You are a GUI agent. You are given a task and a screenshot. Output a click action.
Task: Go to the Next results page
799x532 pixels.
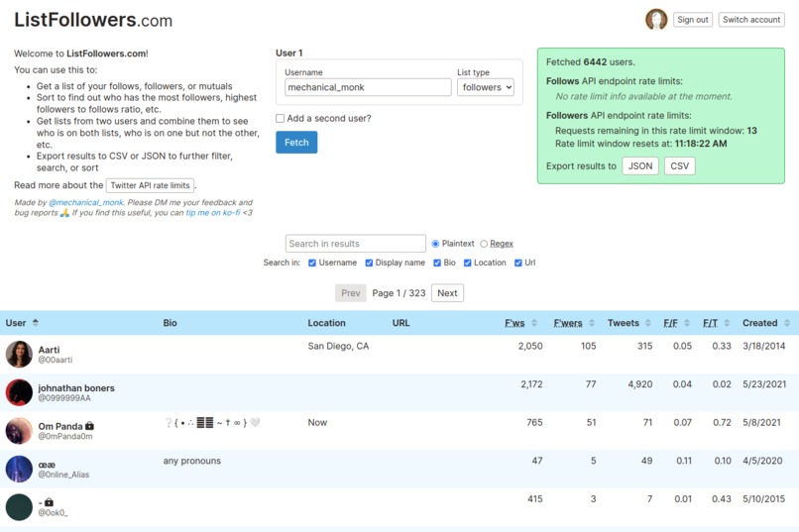447,292
